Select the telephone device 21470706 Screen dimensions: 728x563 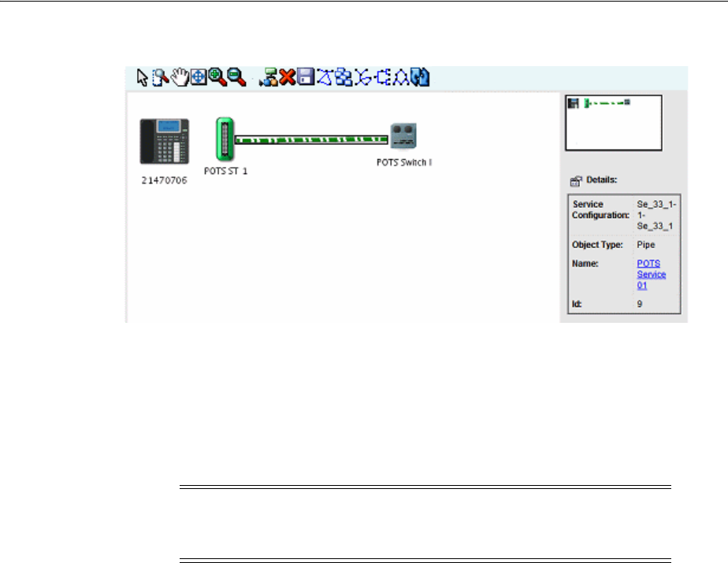165,141
